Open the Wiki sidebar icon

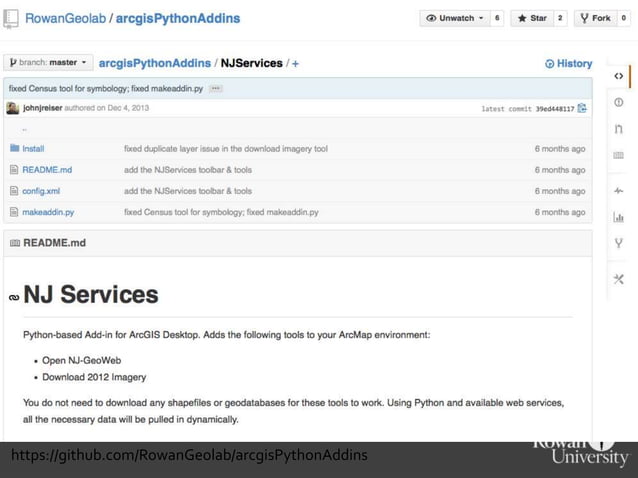point(618,155)
